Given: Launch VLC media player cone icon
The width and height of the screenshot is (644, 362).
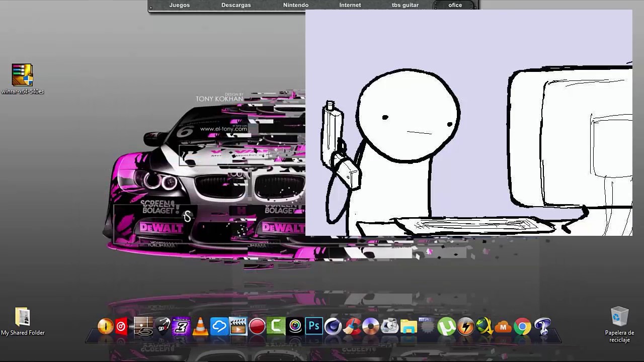Looking at the screenshot, I should tap(200, 327).
